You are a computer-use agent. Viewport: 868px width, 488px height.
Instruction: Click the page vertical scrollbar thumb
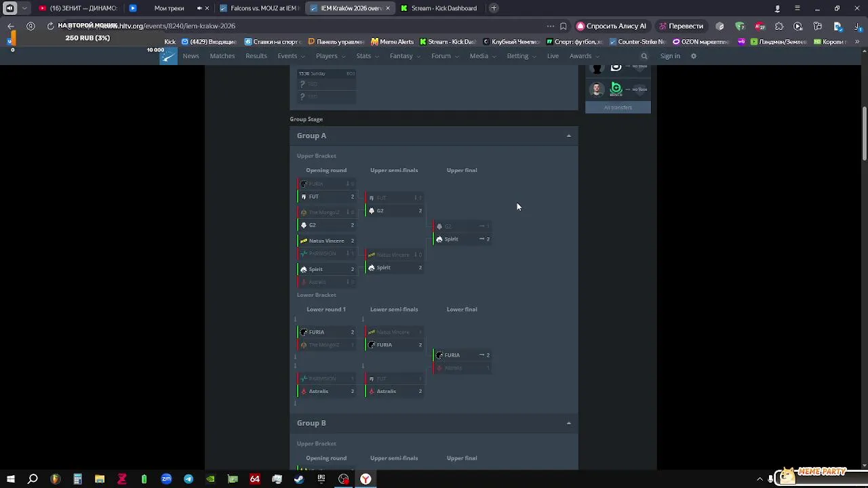(x=864, y=134)
